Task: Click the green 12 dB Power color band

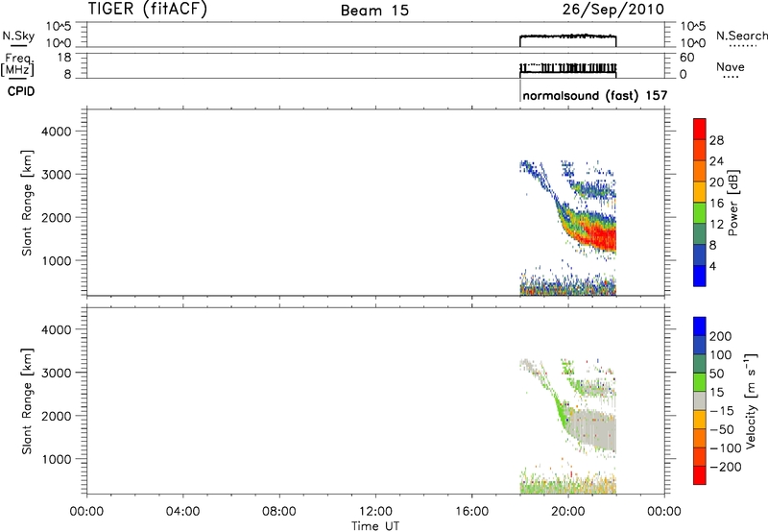Action: [x=700, y=212]
